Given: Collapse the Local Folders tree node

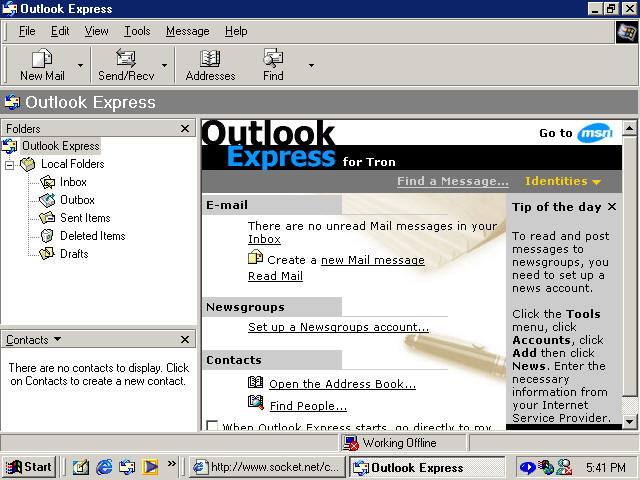Looking at the screenshot, I should (x=10, y=165).
